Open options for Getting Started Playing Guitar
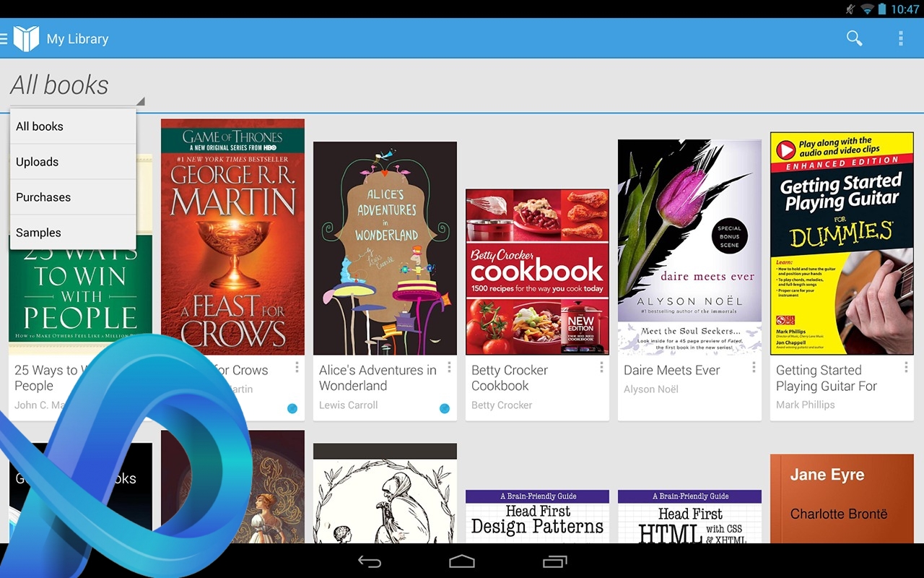 click(906, 368)
